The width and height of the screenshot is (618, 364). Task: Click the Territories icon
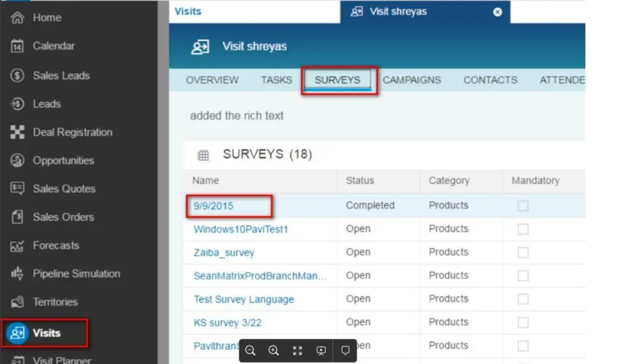click(17, 302)
